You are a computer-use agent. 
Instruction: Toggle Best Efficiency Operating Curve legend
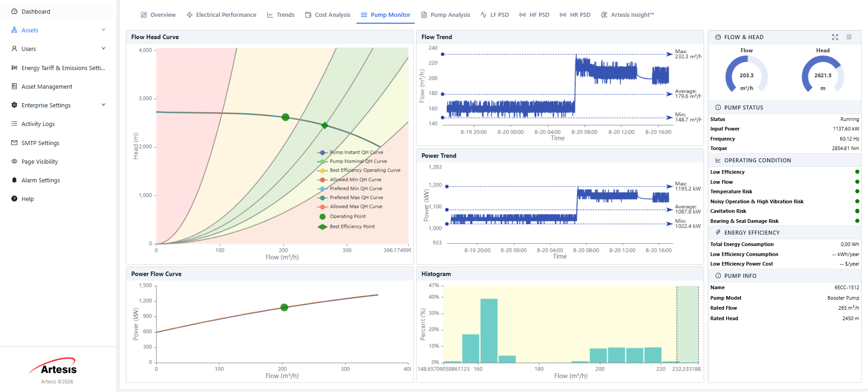click(x=359, y=171)
